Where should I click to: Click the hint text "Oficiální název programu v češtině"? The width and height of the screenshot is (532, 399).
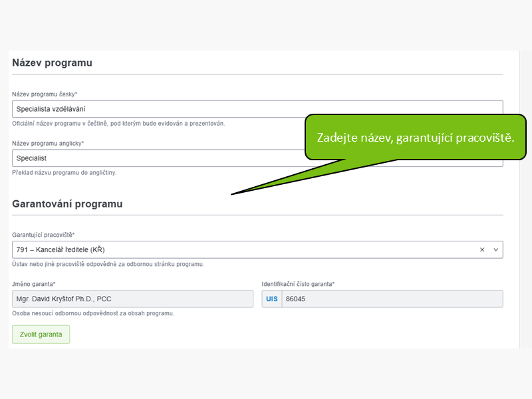tap(60, 124)
